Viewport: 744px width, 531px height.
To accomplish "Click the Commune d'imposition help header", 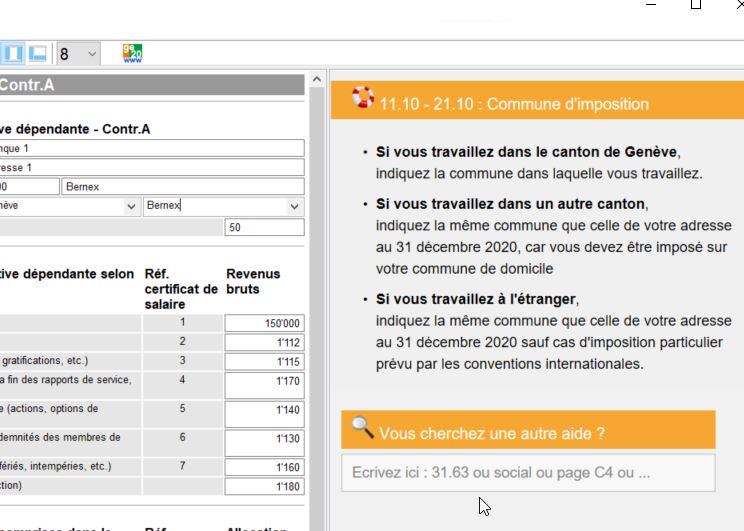I will click(x=513, y=104).
